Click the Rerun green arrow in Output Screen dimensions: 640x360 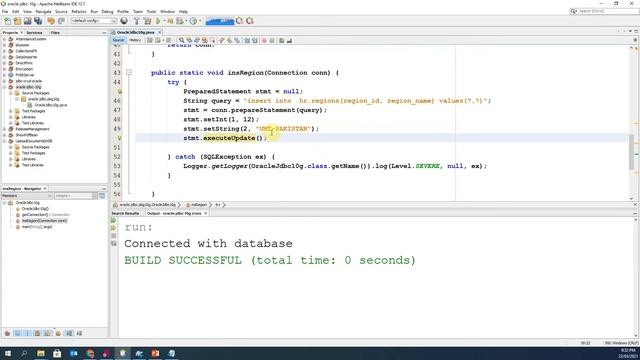click(x=113, y=220)
